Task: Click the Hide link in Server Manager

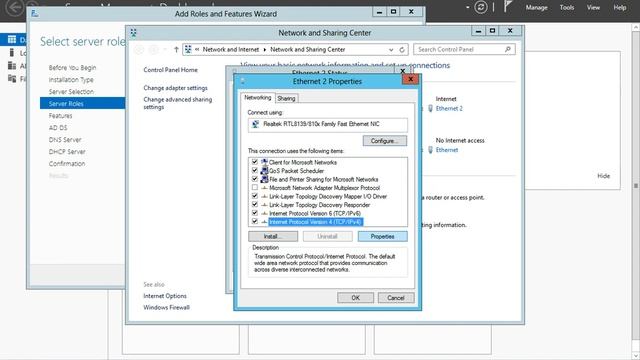Action: point(604,176)
